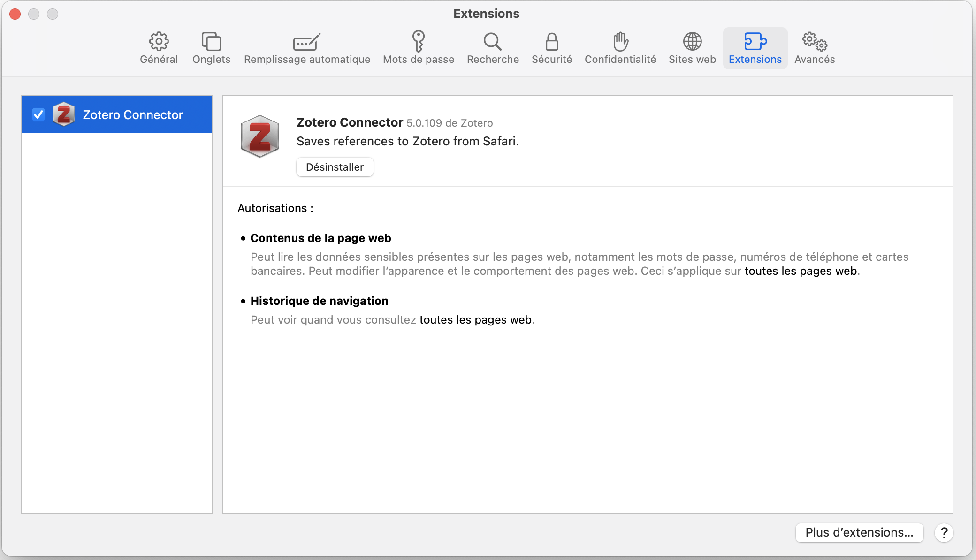Click the help question mark button

tap(944, 533)
